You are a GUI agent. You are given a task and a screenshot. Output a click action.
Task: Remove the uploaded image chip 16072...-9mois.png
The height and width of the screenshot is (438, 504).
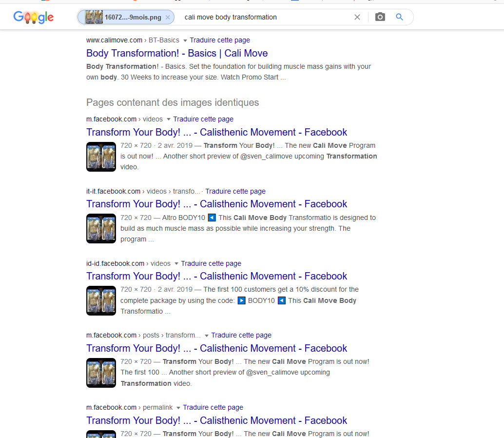tap(168, 18)
